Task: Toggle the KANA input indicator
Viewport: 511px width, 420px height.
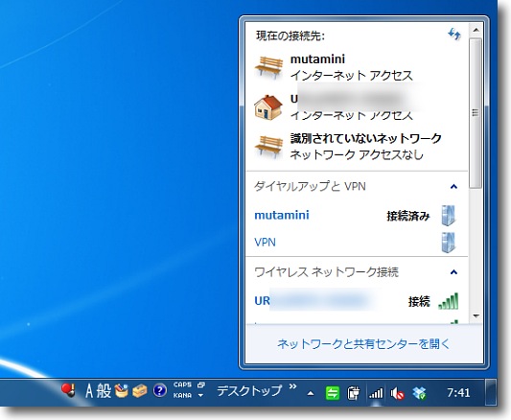Action: coord(182,395)
